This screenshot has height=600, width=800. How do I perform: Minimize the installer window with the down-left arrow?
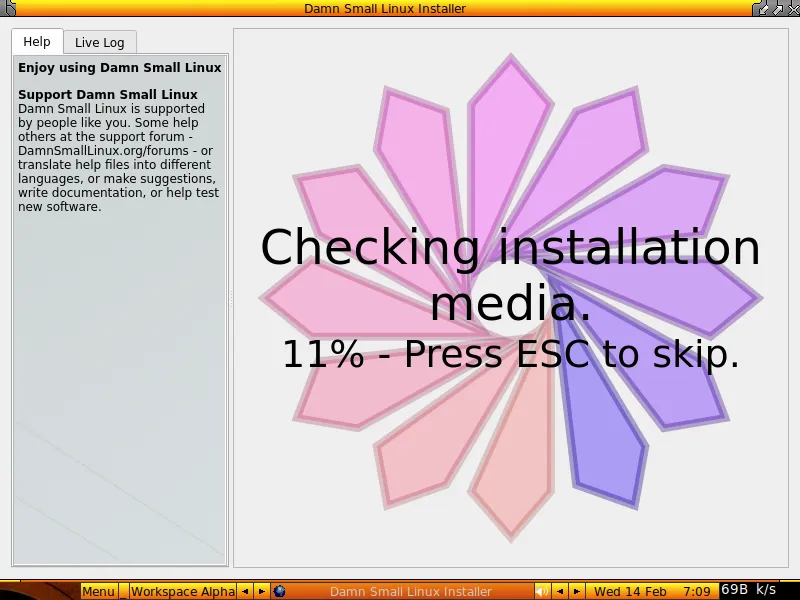[x=763, y=9]
